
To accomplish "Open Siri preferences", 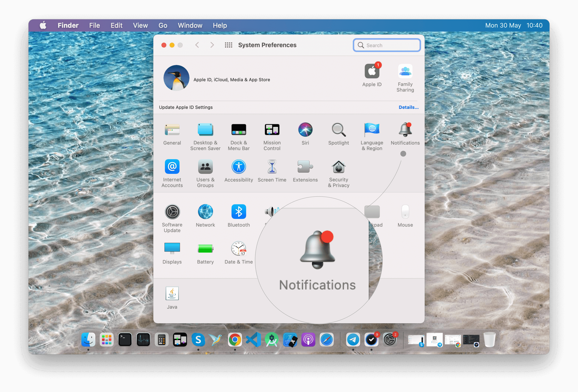I will pos(305,134).
